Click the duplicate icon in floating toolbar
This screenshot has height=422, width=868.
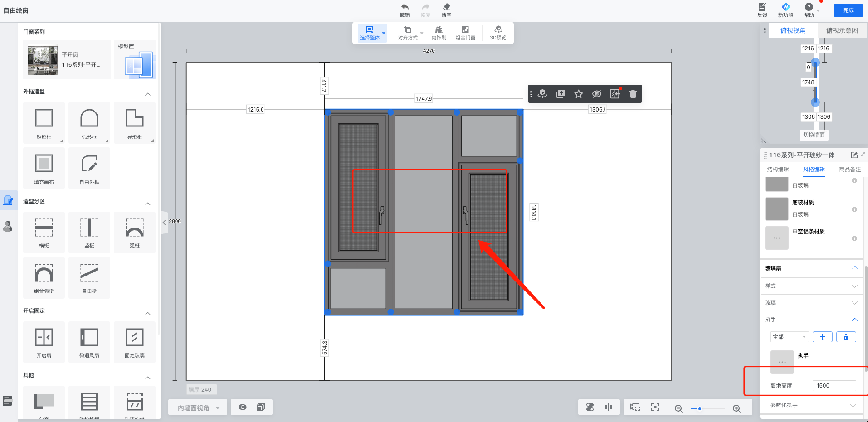coord(561,94)
